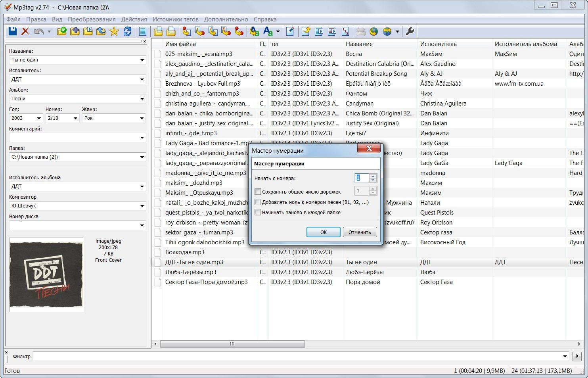This screenshot has width=588, height=378.
Task: Decrease 'Начать с номера' with down spinner arrow
Action: click(x=373, y=180)
